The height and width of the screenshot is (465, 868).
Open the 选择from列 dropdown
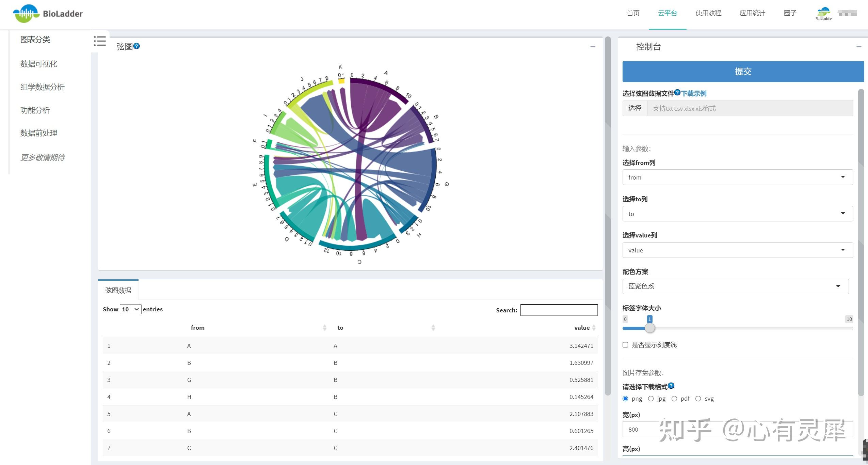737,177
